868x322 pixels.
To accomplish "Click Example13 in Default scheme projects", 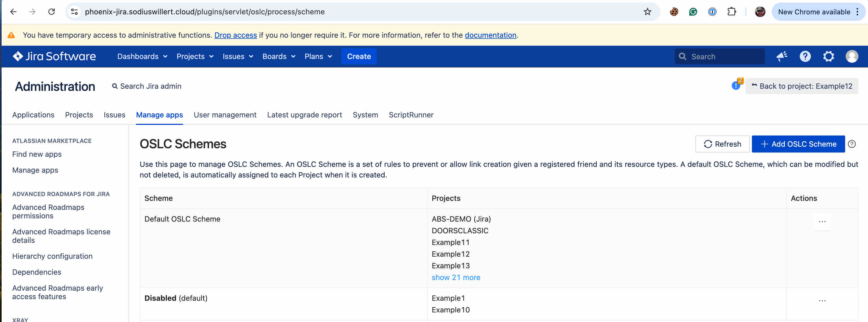I will [450, 266].
